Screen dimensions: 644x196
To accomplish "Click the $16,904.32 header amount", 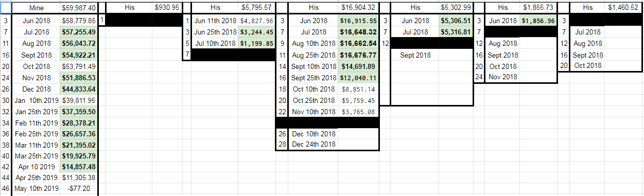I will click(x=358, y=8).
